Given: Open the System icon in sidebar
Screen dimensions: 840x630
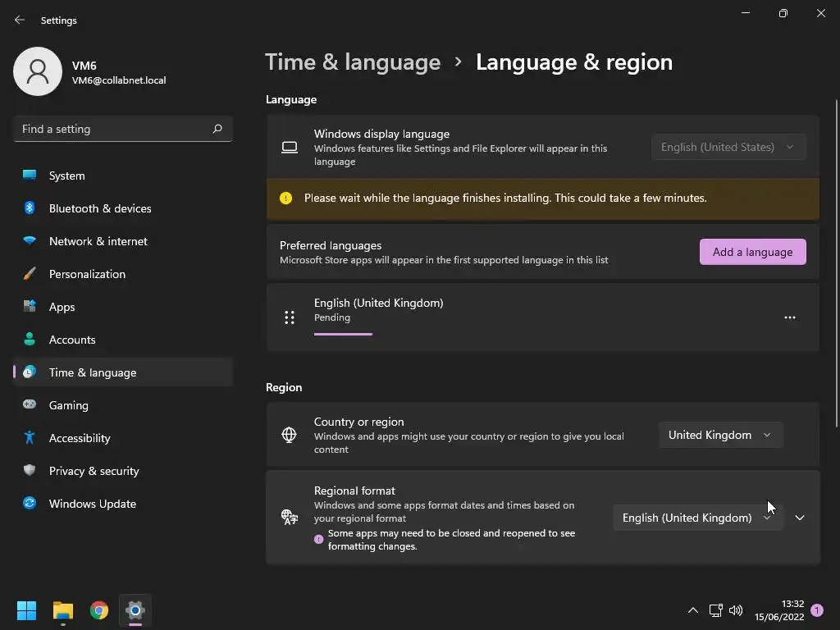Looking at the screenshot, I should (30, 176).
